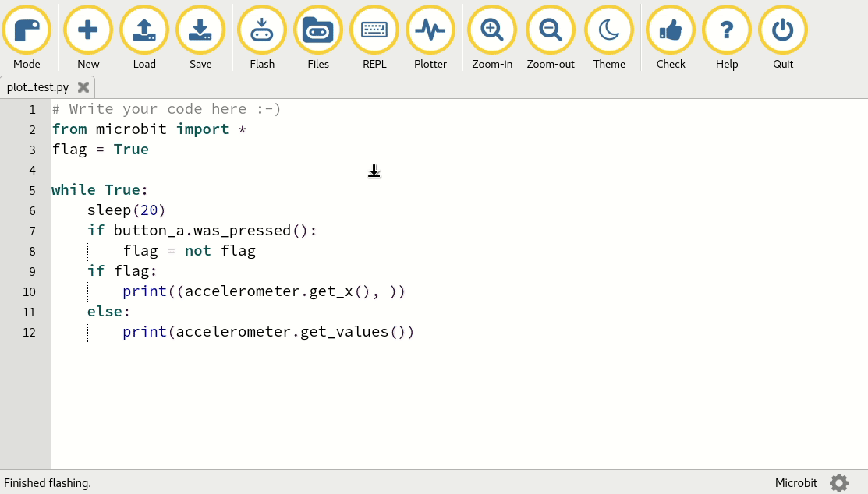Image resolution: width=868 pixels, height=494 pixels.
Task: Flash code onto the micro:bit
Action: click(262, 31)
